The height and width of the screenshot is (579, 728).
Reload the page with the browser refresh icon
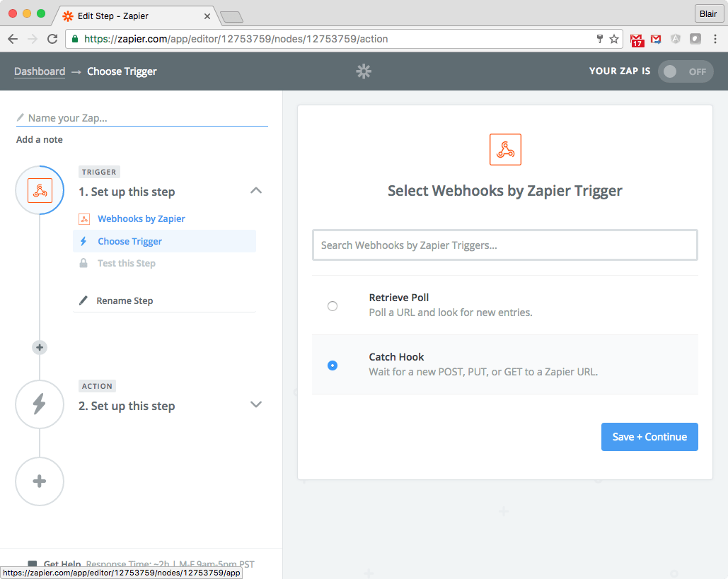click(52, 39)
